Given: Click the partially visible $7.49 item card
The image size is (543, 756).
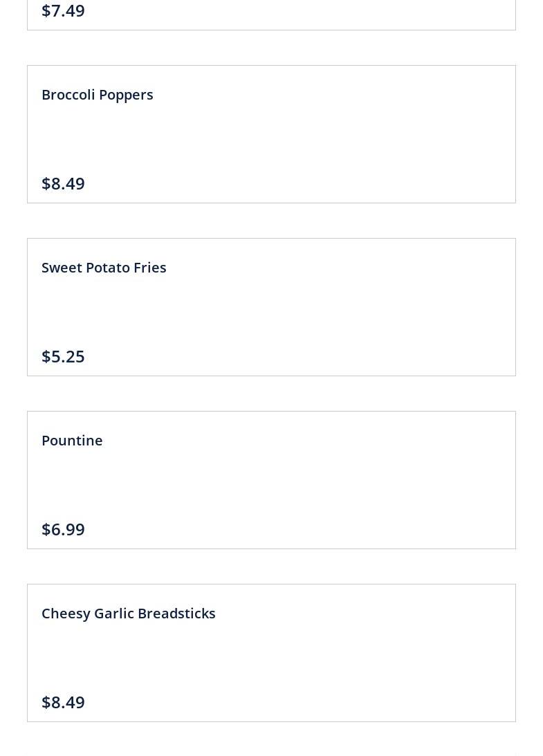Looking at the screenshot, I should coord(271,14).
